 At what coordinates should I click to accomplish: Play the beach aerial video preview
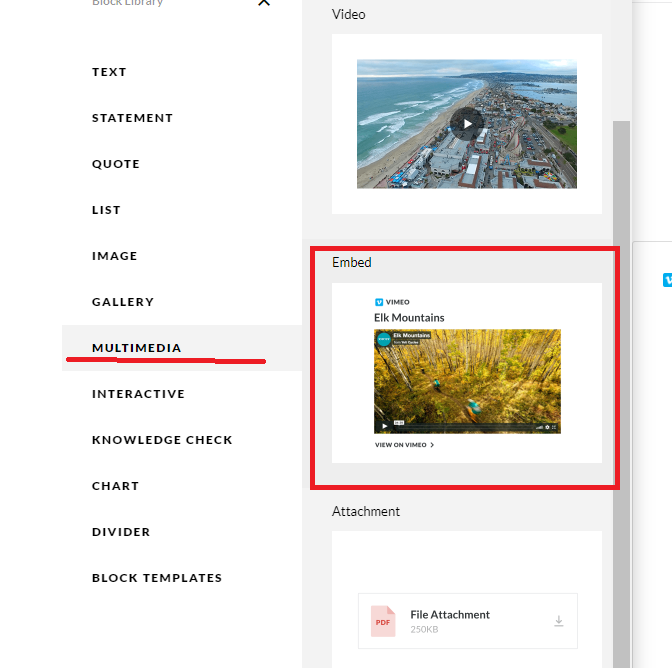coord(467,124)
